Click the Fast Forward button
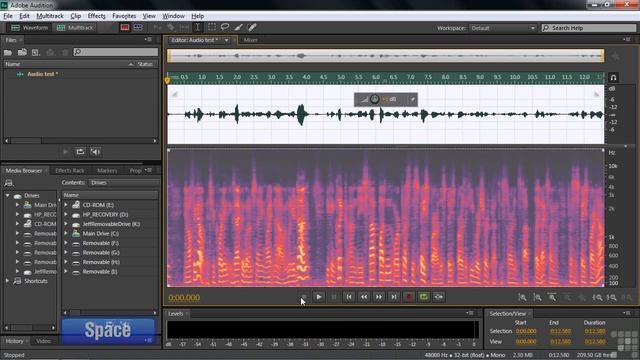 pos(379,297)
